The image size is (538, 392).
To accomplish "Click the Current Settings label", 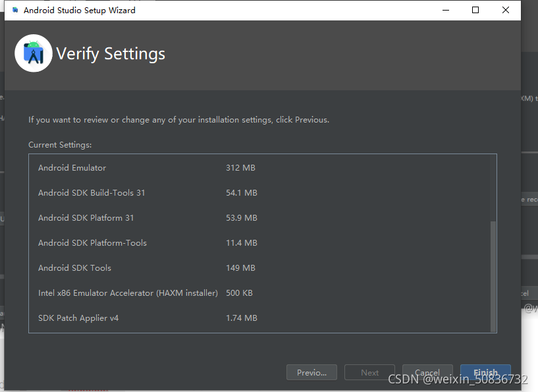I will point(60,145).
